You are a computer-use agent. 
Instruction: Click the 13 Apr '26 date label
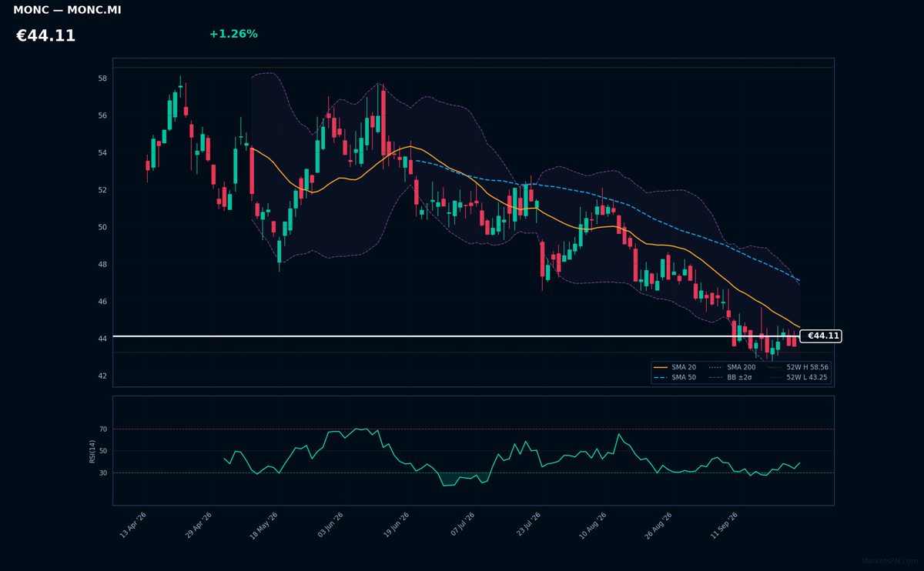coord(134,525)
